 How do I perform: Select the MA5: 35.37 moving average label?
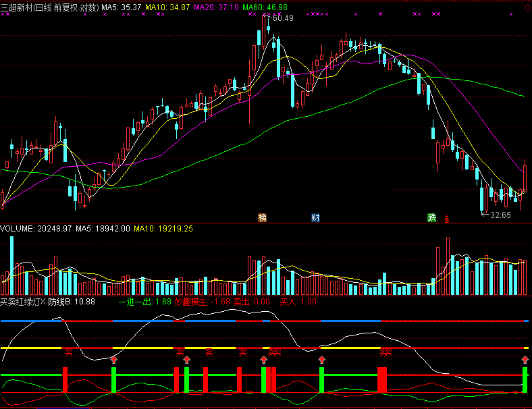click(122, 6)
